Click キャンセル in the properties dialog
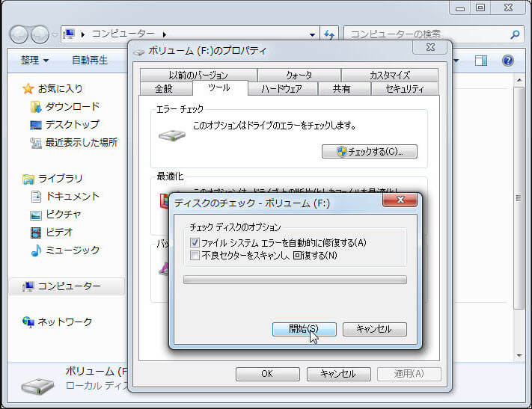The height and width of the screenshot is (409, 532). click(338, 374)
